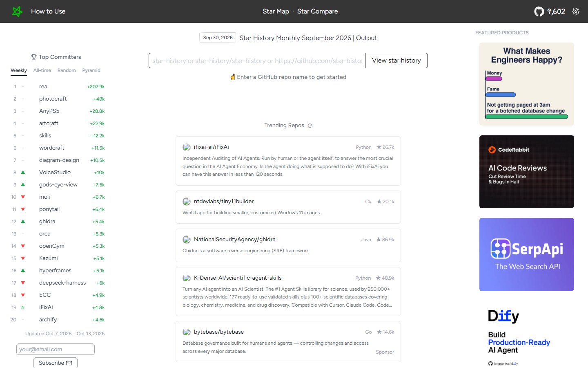Screen dimensions: 588x368
Task: Click the ntdevlabs/tiny11builder repo avatar
Action: tap(187, 202)
